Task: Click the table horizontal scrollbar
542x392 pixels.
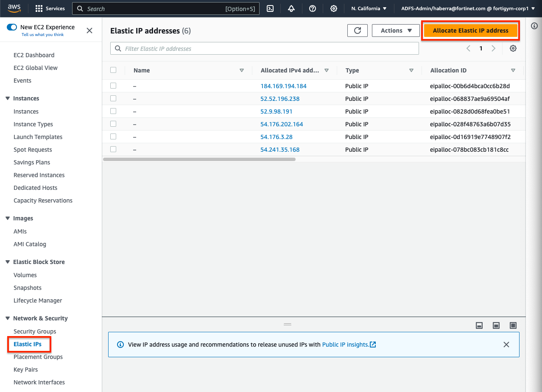Action: pos(199,159)
